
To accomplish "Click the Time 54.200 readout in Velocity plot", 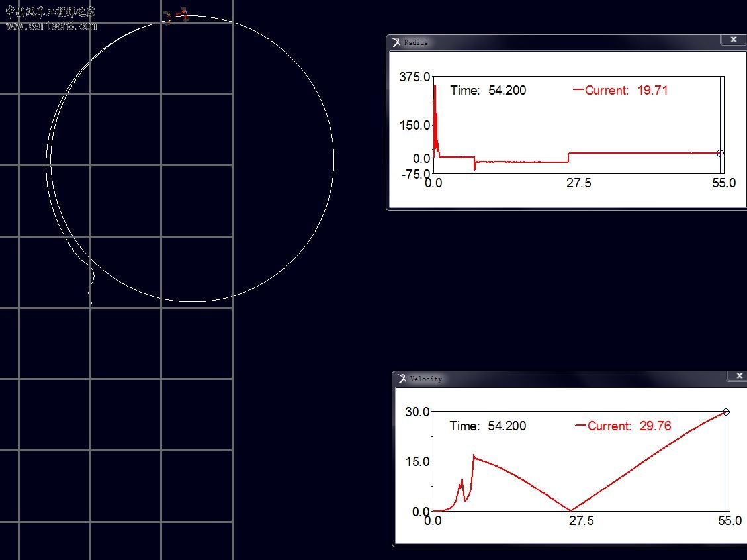I will [488, 426].
